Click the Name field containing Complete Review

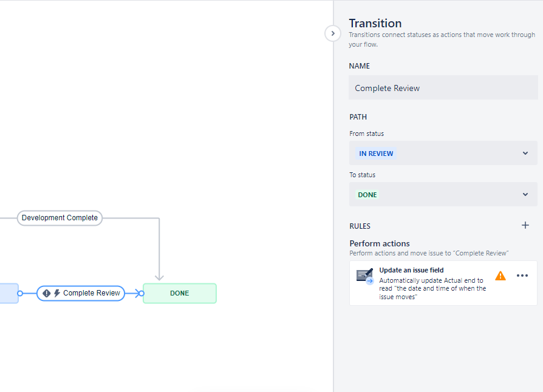443,87
